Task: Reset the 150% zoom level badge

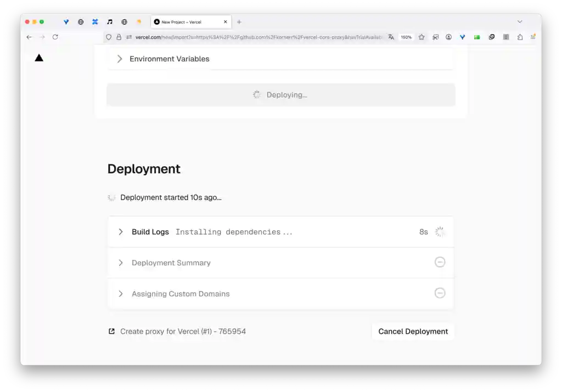Action: (406, 37)
